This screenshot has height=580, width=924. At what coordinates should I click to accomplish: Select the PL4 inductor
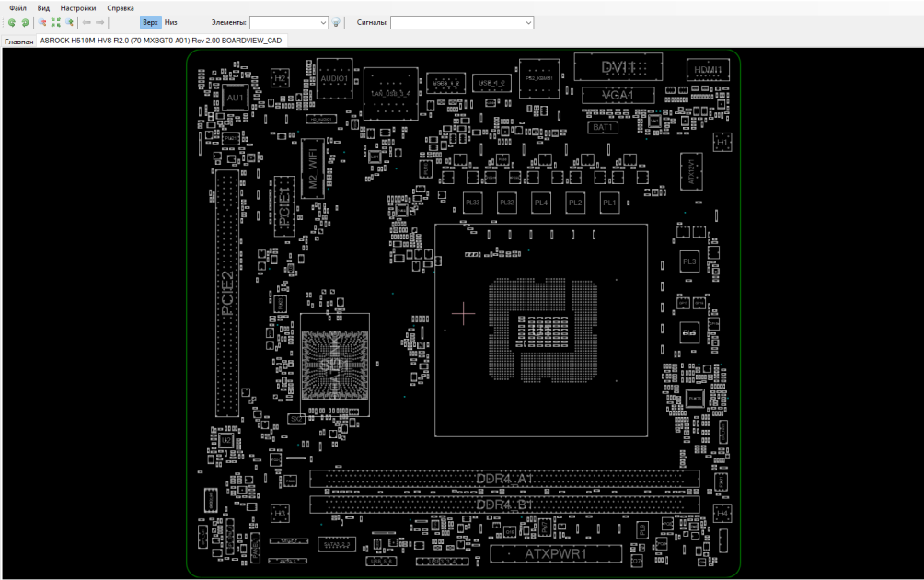(541, 203)
